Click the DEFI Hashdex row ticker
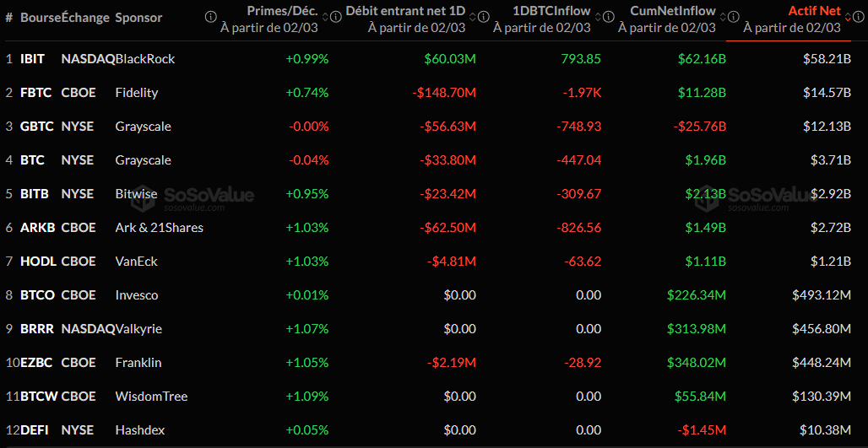The image size is (868, 448). point(35,430)
